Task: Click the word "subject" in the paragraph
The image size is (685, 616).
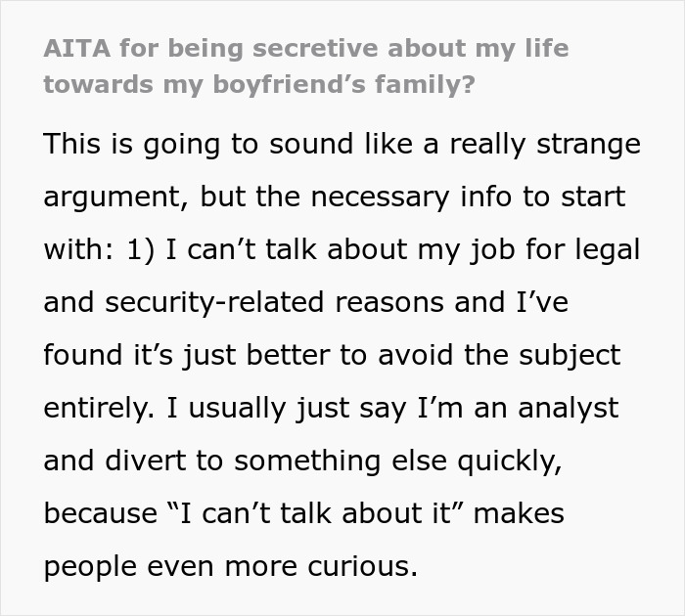Action: (x=570, y=355)
